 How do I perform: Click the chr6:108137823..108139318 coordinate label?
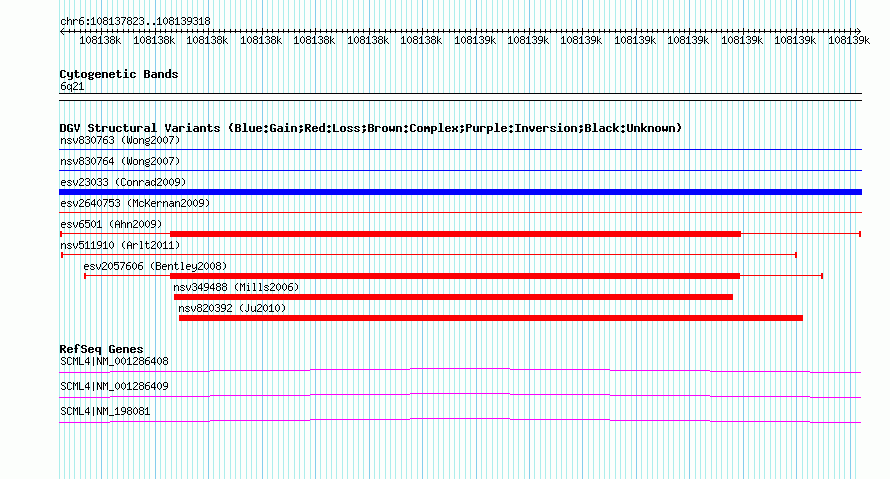(135, 21)
